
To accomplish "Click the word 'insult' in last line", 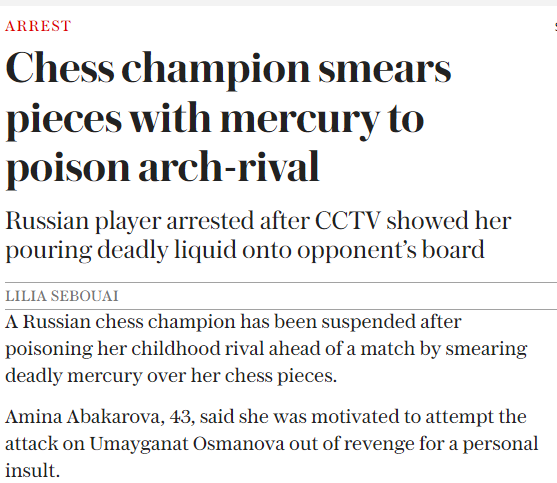I will [31, 470].
